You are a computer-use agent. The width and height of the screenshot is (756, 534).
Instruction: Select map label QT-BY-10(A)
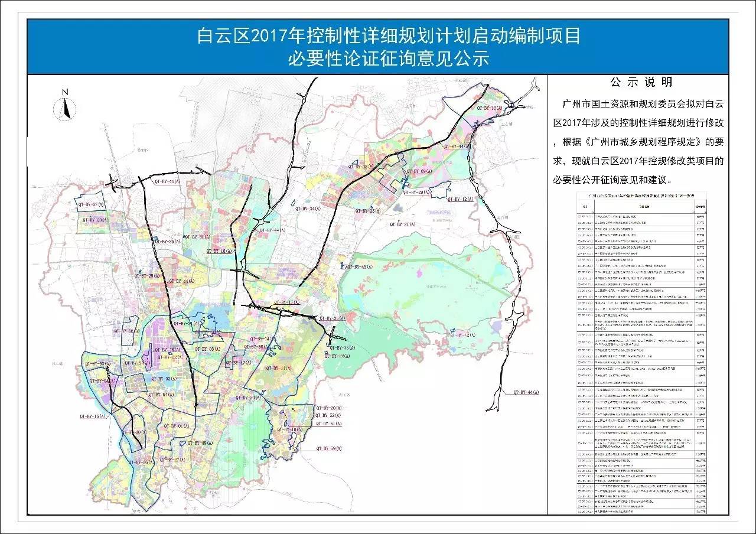click(x=290, y=429)
